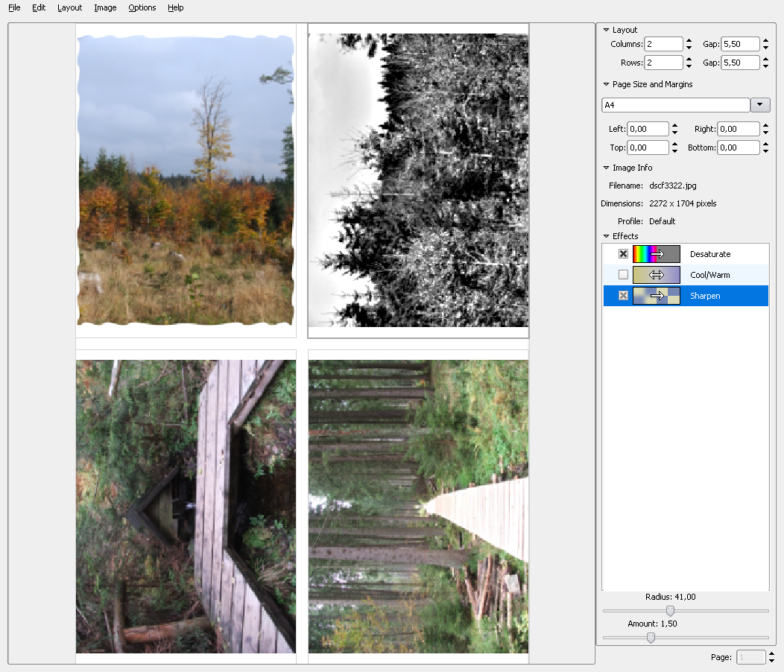The height and width of the screenshot is (672, 784).
Task: Enable the Cool/Warm effect checkbox
Action: [623, 275]
